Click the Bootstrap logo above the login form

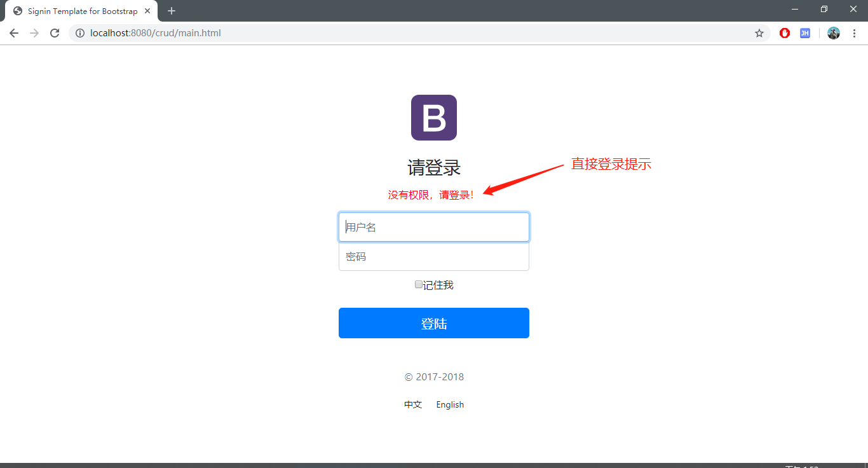(x=434, y=118)
